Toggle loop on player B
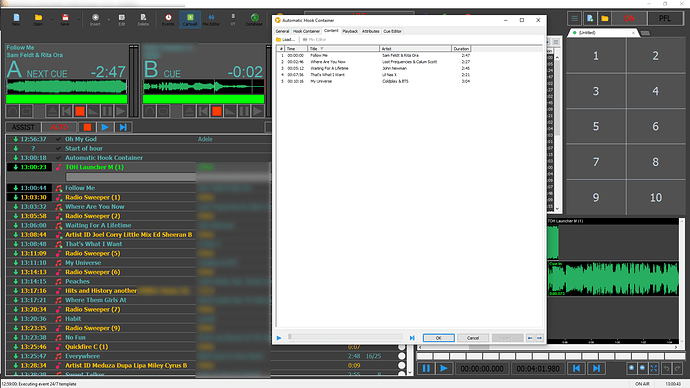690x388 pixels. (x=163, y=111)
